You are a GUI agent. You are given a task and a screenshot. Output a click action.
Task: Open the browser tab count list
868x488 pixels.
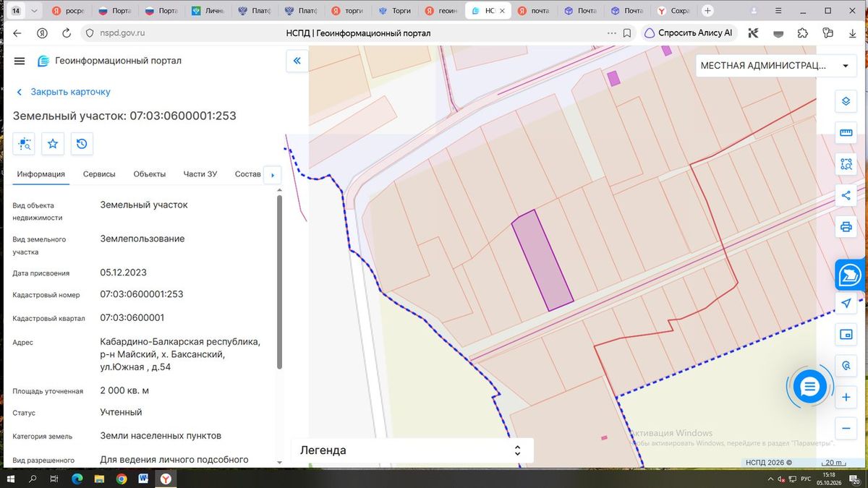16,11
